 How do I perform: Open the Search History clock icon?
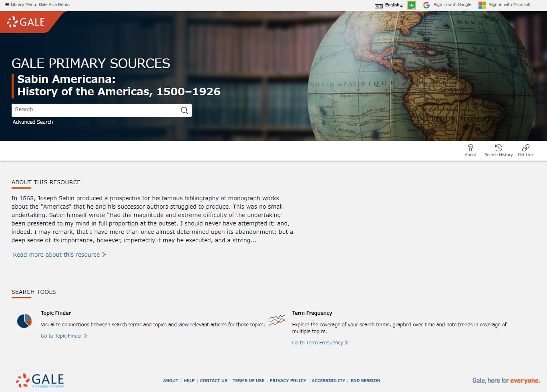point(499,148)
